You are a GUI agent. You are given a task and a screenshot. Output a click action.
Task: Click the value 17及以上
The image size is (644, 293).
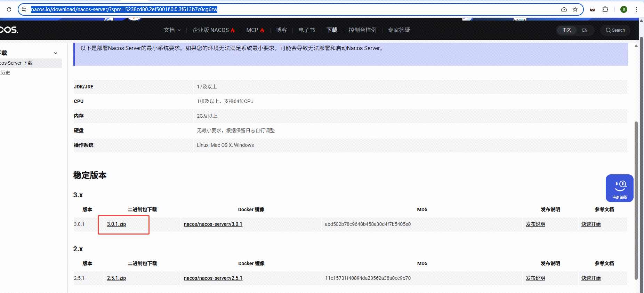207,87
